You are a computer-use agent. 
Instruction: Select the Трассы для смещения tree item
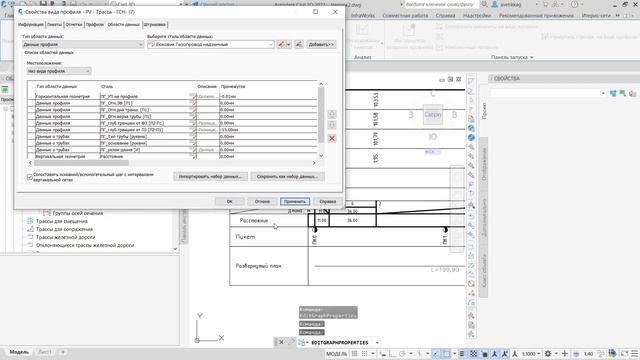(x=62, y=221)
